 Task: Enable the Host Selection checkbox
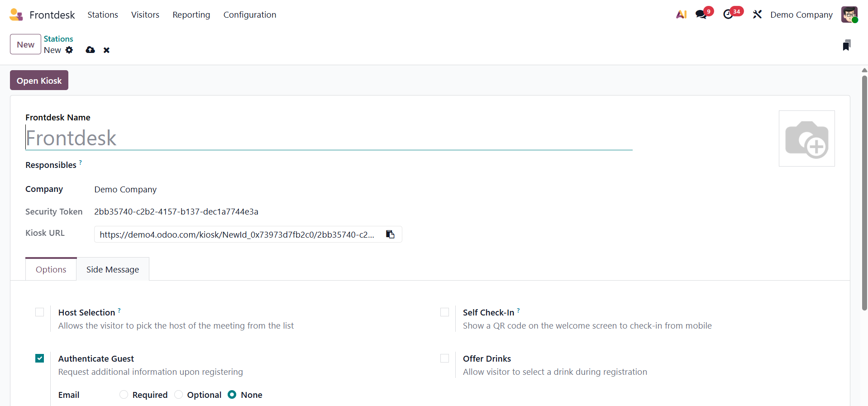pyautogui.click(x=40, y=312)
